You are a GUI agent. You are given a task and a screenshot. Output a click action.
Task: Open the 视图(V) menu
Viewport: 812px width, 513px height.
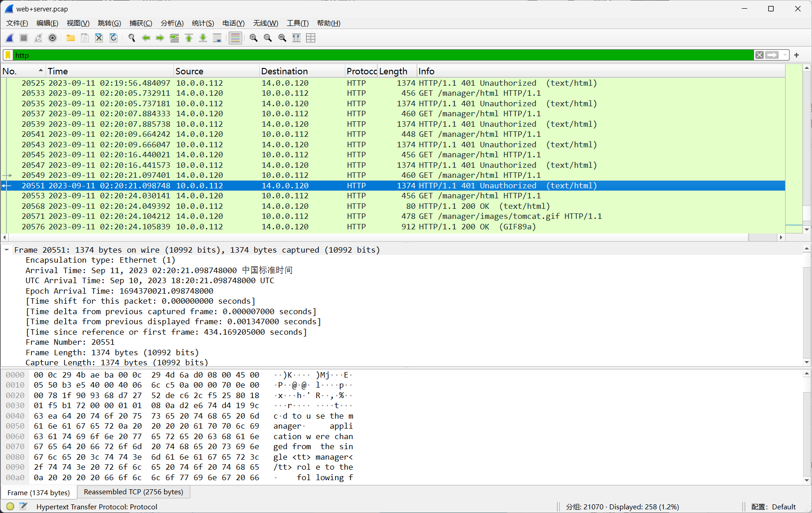(78, 23)
